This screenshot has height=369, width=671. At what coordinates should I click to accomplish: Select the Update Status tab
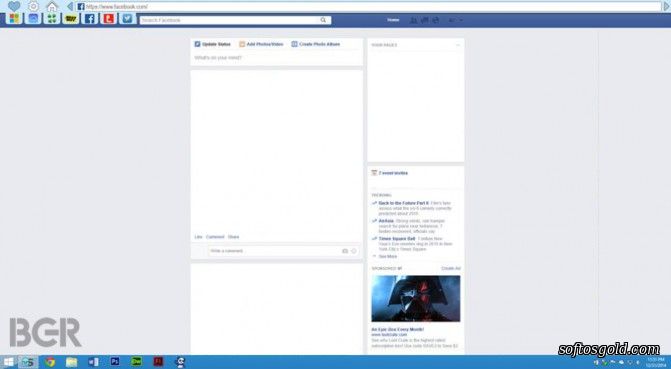tap(213, 44)
